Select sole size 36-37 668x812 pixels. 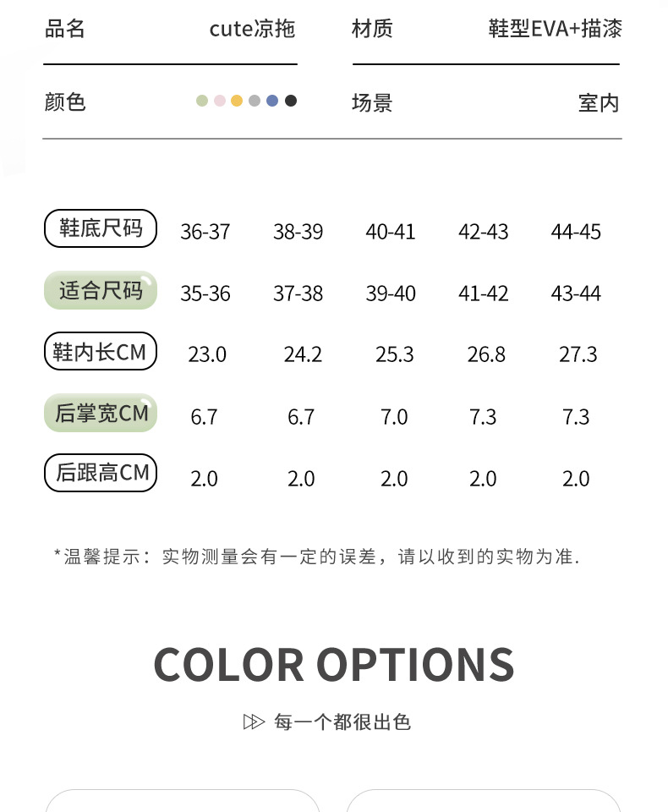[205, 232]
